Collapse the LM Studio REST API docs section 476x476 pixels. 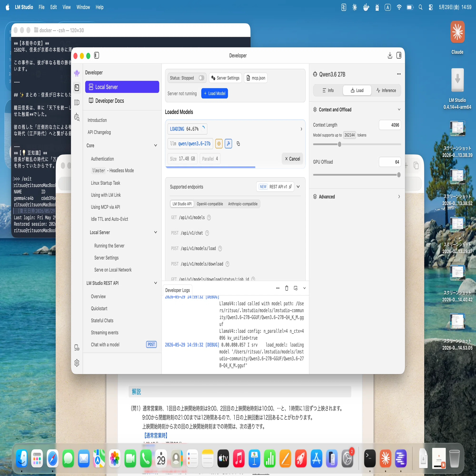[155, 283]
